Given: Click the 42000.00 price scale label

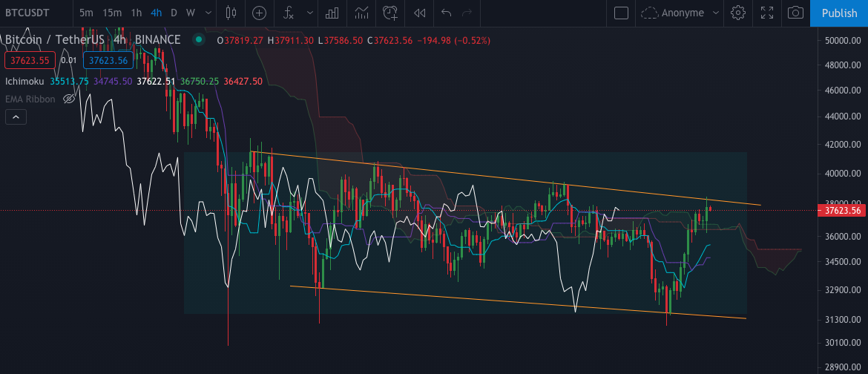Looking at the screenshot, I should [842, 145].
